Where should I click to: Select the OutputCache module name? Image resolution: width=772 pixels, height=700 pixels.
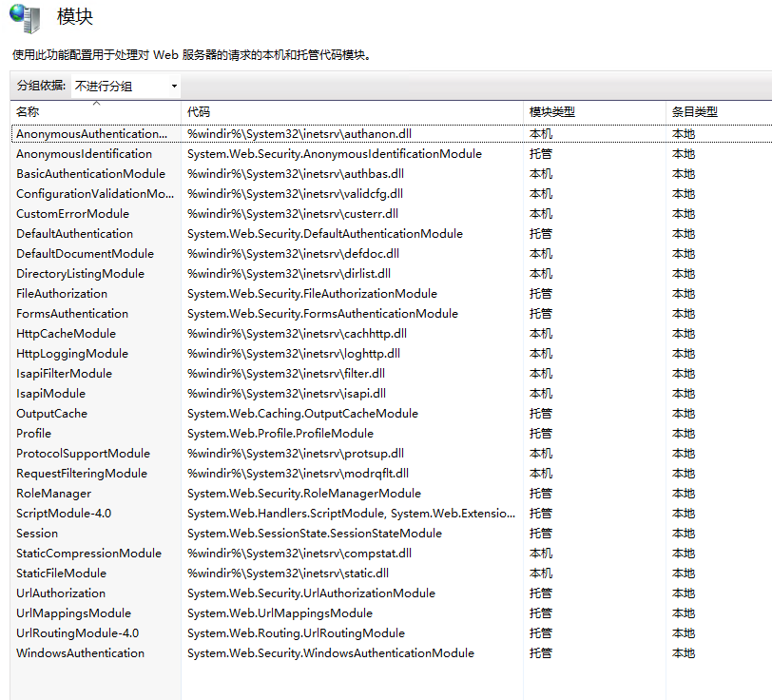[x=51, y=414]
